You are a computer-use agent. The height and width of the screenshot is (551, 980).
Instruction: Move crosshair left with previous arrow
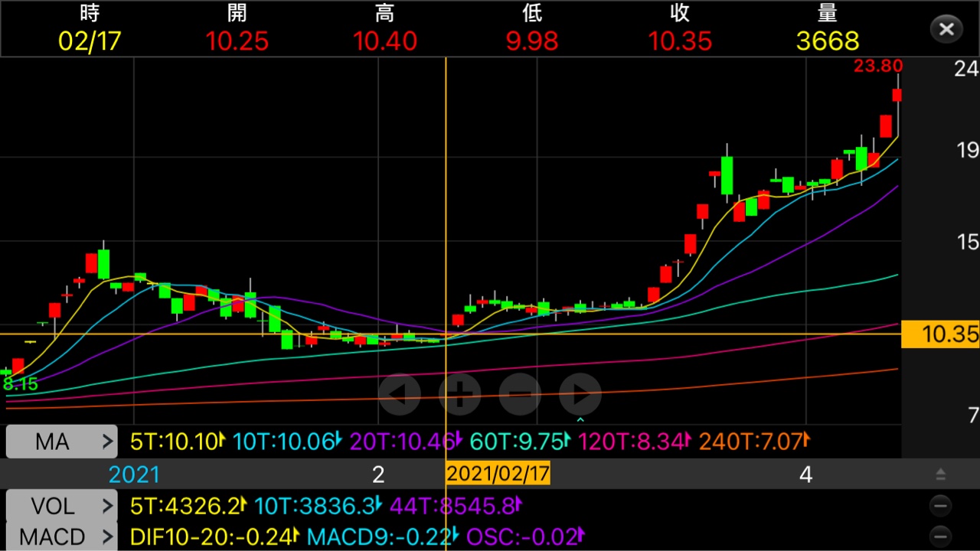coord(400,395)
